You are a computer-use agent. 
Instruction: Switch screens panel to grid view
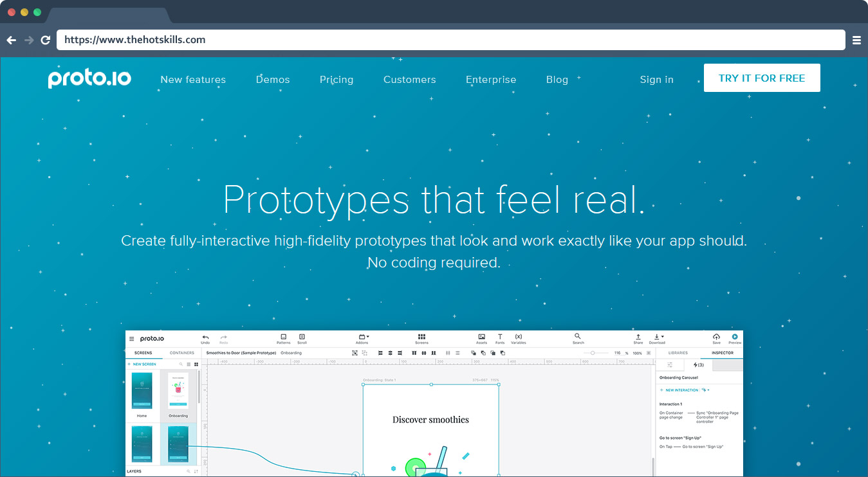click(196, 364)
